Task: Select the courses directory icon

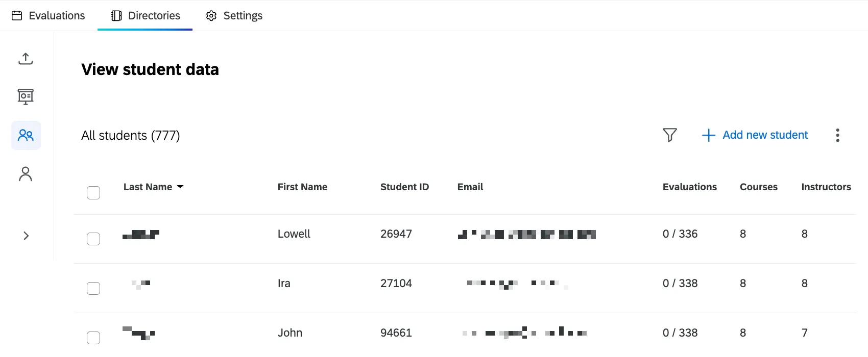Action: 26,96
